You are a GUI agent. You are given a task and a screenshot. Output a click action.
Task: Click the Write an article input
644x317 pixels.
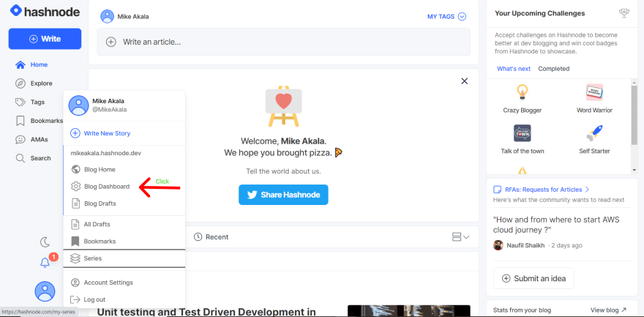pyautogui.click(x=283, y=42)
